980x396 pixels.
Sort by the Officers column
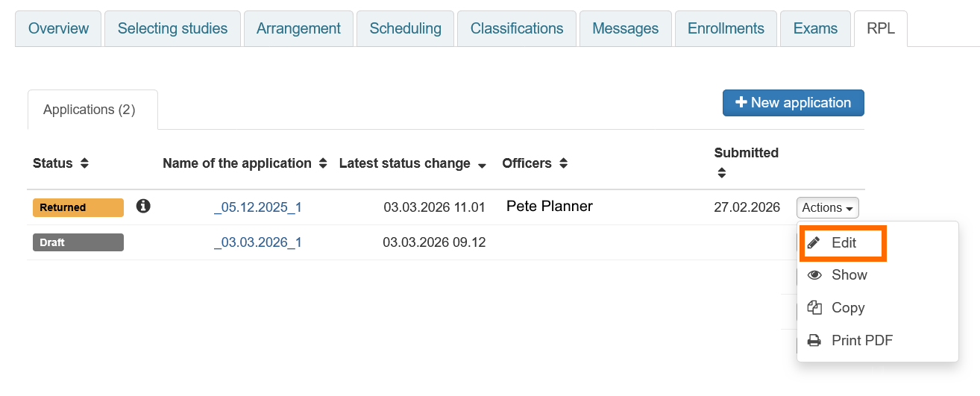(563, 163)
